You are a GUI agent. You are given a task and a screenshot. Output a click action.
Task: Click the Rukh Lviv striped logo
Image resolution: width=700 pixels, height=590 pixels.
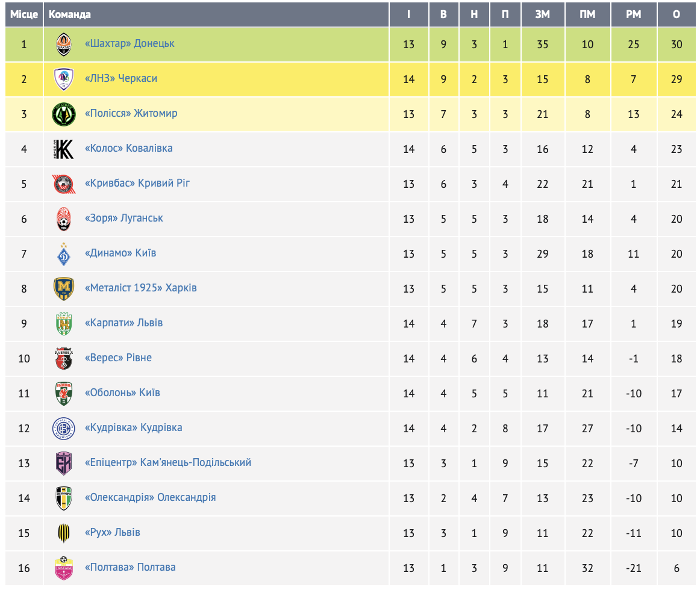[x=63, y=533]
